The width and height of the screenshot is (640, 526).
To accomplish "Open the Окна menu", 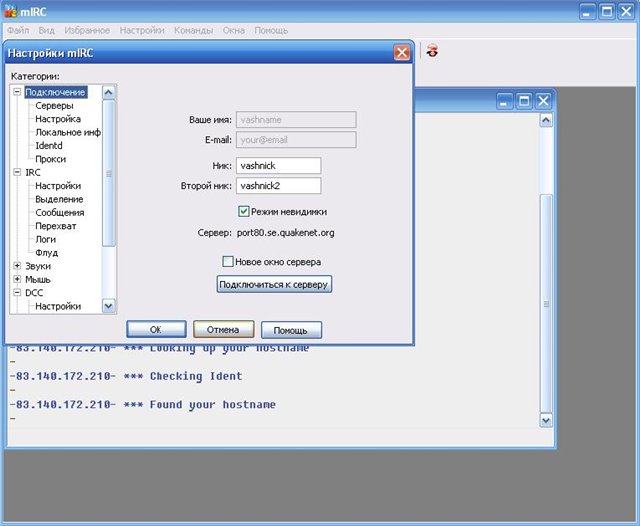I will 234,30.
